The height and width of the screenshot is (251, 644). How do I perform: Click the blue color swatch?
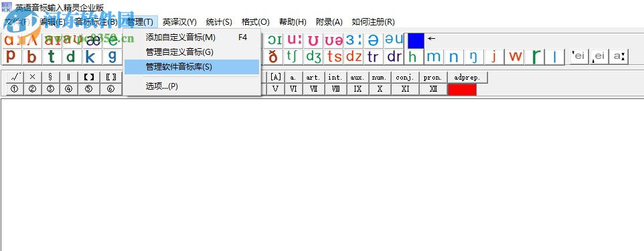(416, 41)
